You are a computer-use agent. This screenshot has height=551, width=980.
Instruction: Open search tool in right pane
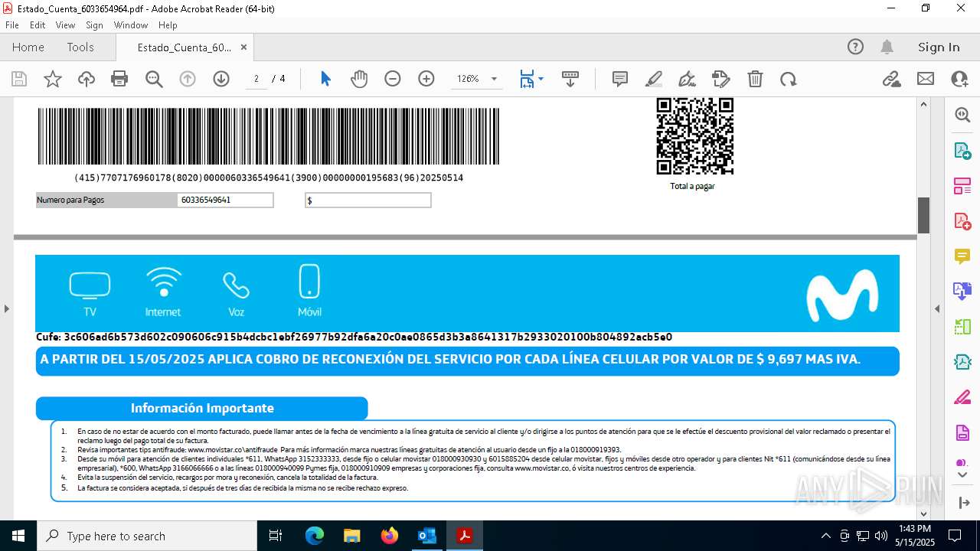(x=962, y=115)
